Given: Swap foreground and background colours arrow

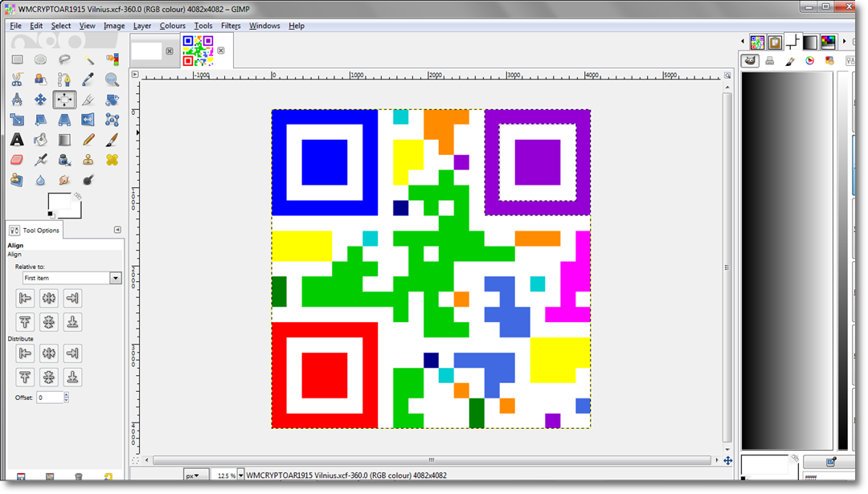Looking at the screenshot, I should (x=77, y=196).
